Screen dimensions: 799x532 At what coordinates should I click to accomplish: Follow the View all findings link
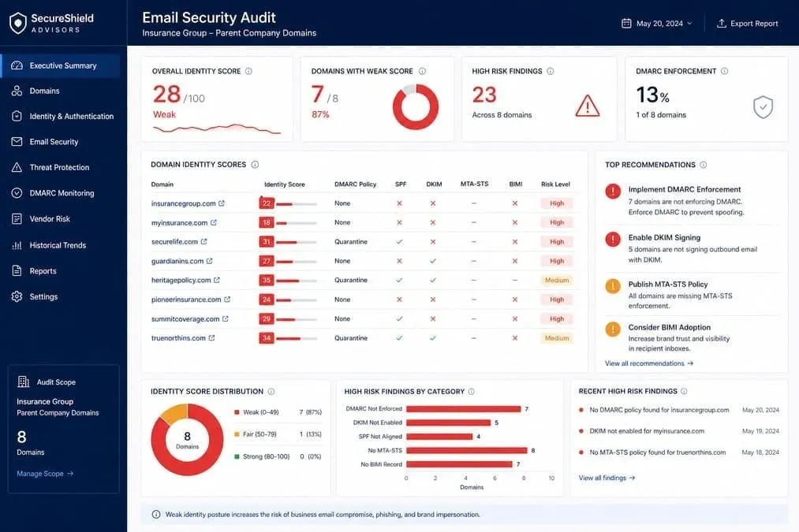pos(607,478)
